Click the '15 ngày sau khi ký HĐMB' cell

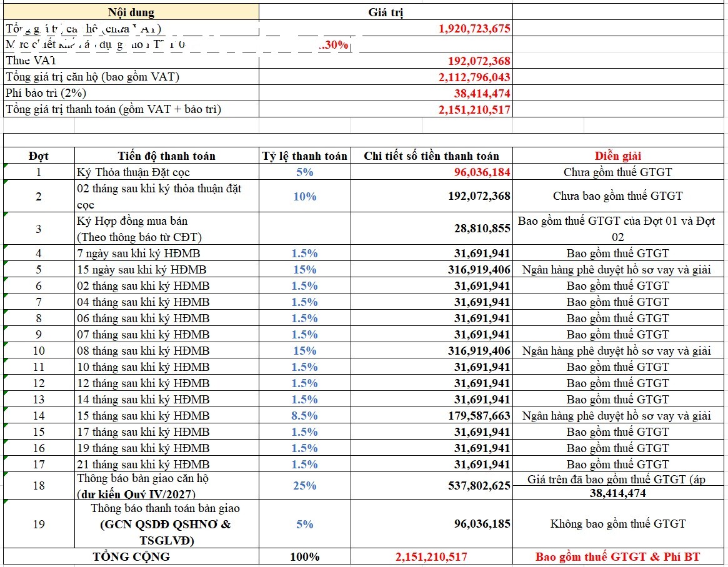coord(167,270)
